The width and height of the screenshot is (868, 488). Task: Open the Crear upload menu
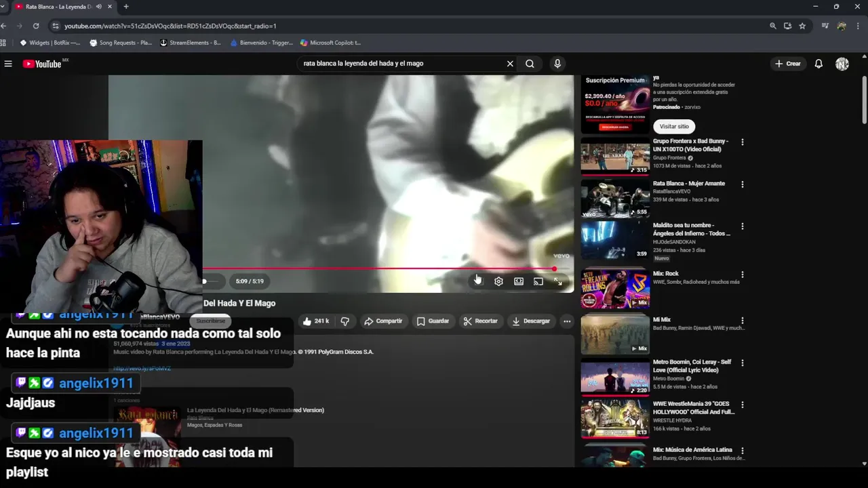click(788, 64)
